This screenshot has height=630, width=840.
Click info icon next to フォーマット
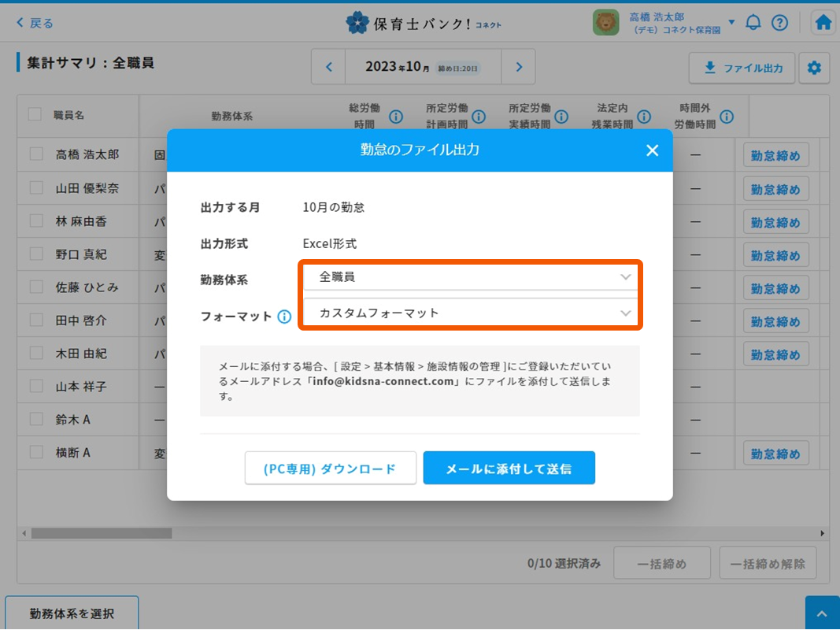coord(284,317)
